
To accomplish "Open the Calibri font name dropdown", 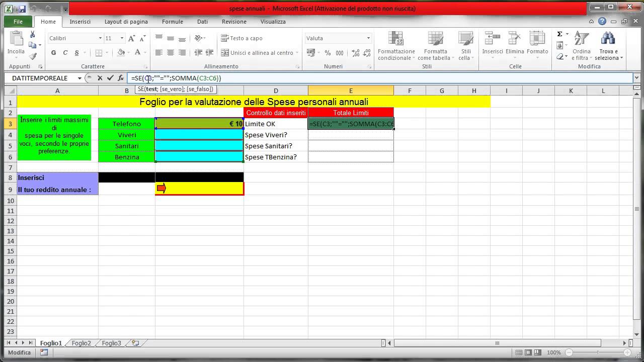I will click(100, 38).
